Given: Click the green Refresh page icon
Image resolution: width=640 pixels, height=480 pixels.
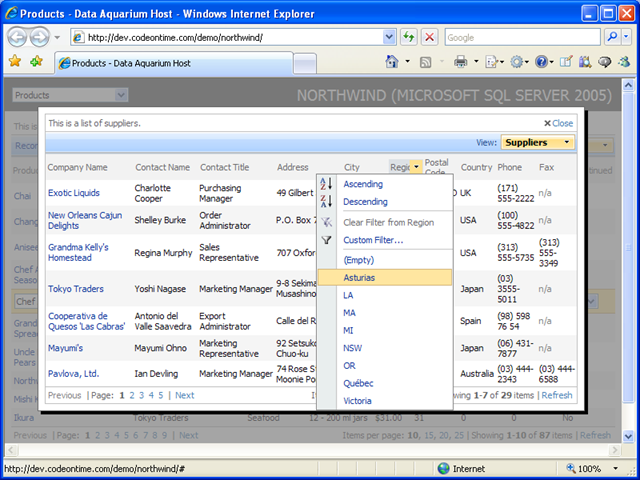Looking at the screenshot, I should point(408,37).
